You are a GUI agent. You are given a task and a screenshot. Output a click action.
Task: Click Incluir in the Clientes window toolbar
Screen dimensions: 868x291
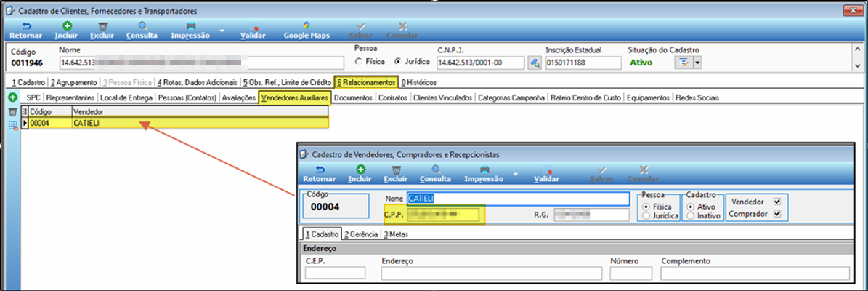pos(66,31)
